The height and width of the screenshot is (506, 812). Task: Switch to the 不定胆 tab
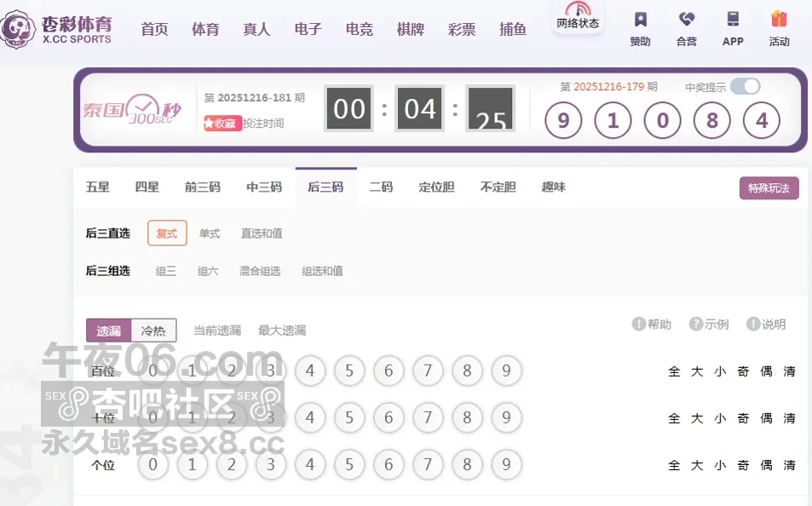498,187
